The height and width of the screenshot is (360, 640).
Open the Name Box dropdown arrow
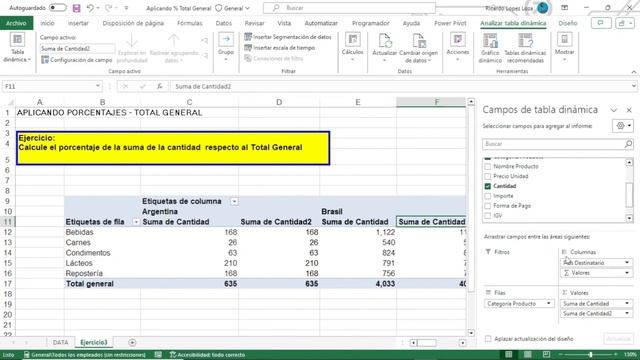tap(98, 86)
